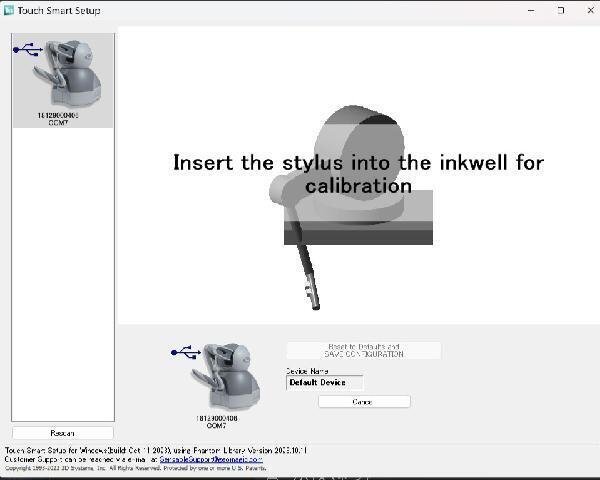
Task: Maximize the Touch Smart Setup window
Action: (561, 11)
